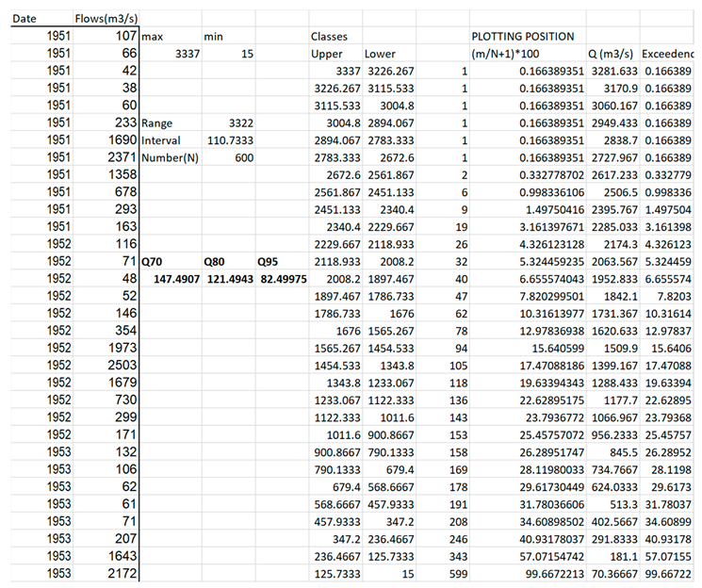Click the Q95 header cell
The width and height of the screenshot is (702, 588).
269,261
